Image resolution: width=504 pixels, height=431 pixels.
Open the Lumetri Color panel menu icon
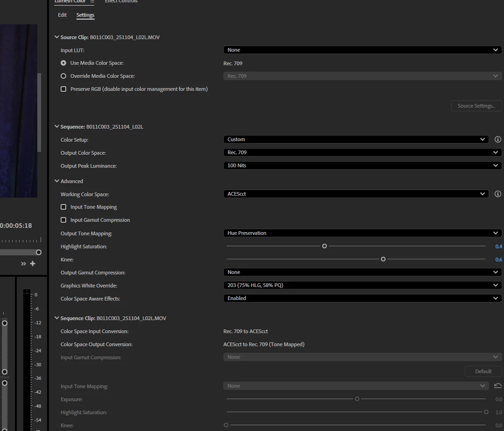(92, 1)
